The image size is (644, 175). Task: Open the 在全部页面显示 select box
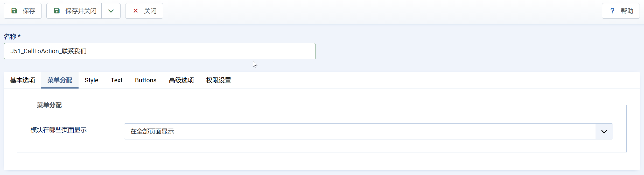(x=359, y=131)
